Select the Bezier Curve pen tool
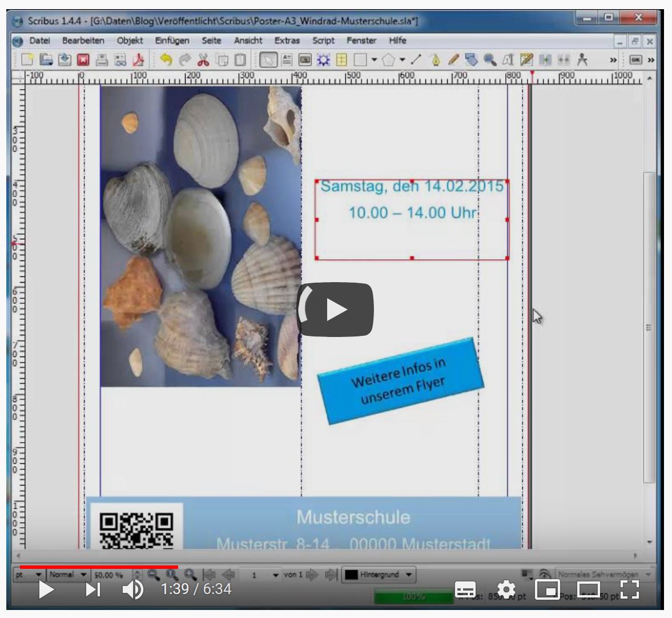 tap(435, 59)
